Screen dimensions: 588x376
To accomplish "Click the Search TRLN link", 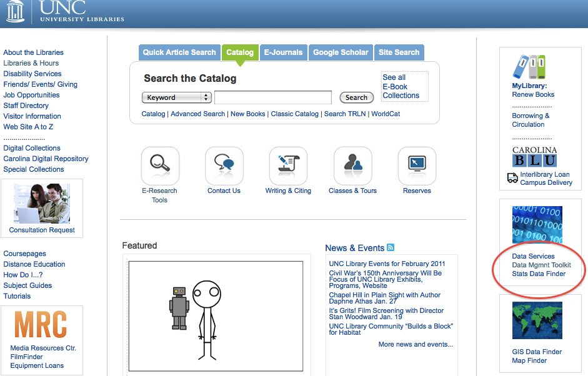I will (345, 114).
